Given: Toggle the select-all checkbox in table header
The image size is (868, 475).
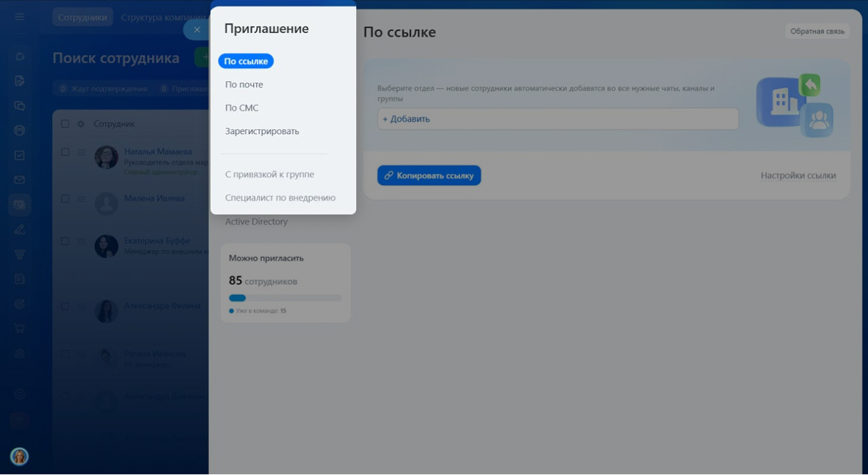Looking at the screenshot, I should tap(65, 124).
